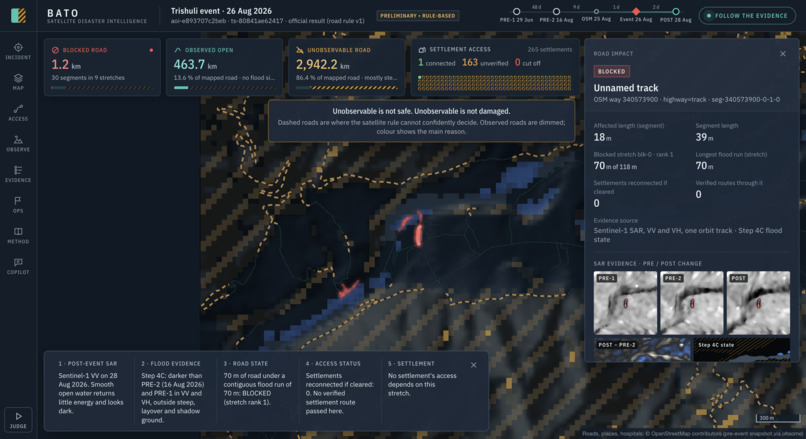
Task: Click the Unobservable Road icon
Action: pyautogui.click(x=300, y=50)
